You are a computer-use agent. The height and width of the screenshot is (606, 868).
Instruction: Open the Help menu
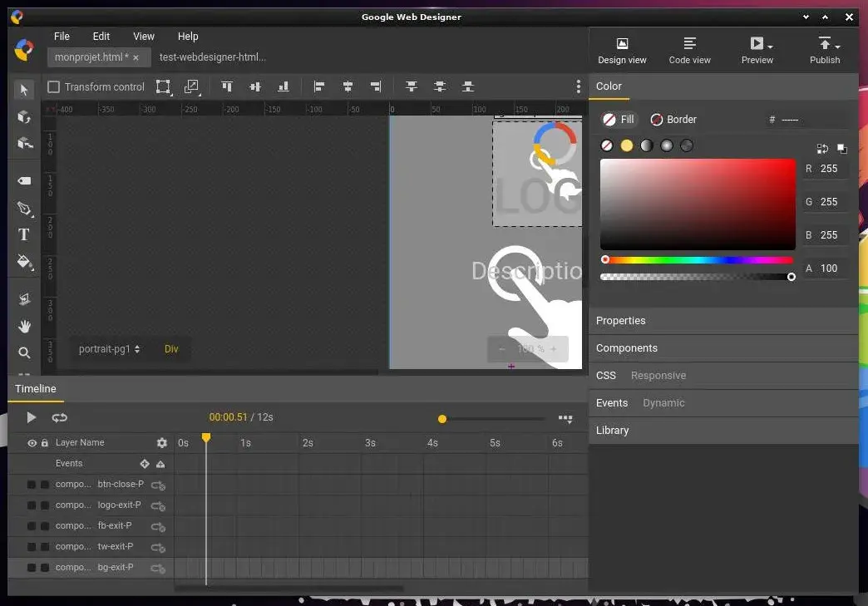click(x=188, y=37)
